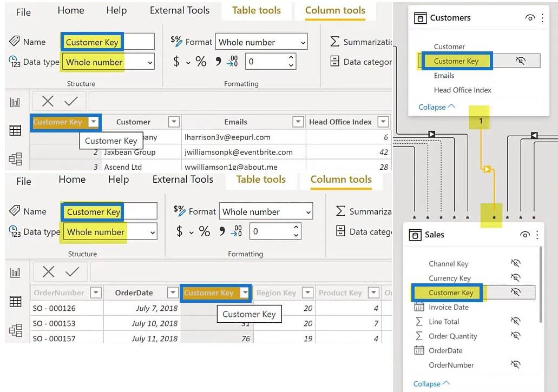The height and width of the screenshot is (392, 558).
Task: Toggle visibility of Customers Customer Key field
Action: point(520,61)
